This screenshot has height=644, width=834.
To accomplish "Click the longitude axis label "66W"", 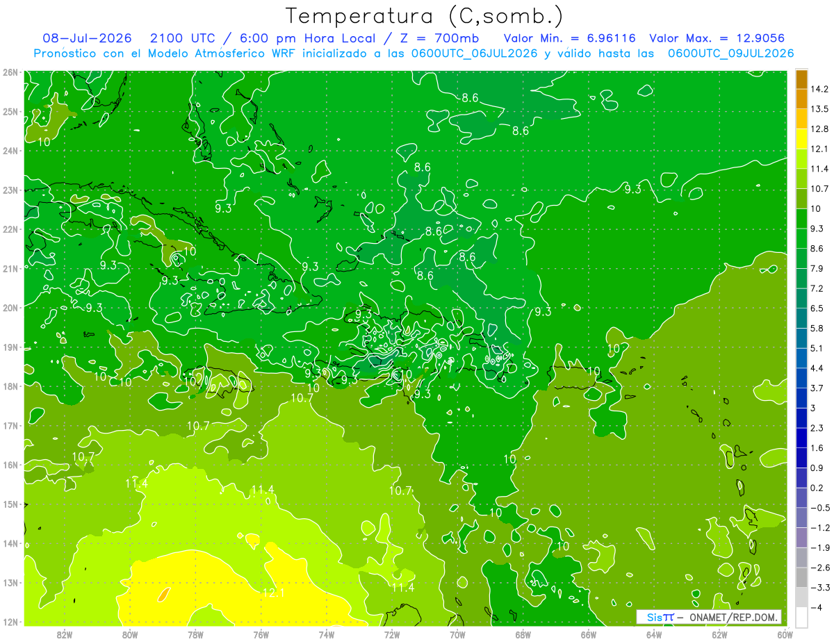I will [x=588, y=634].
